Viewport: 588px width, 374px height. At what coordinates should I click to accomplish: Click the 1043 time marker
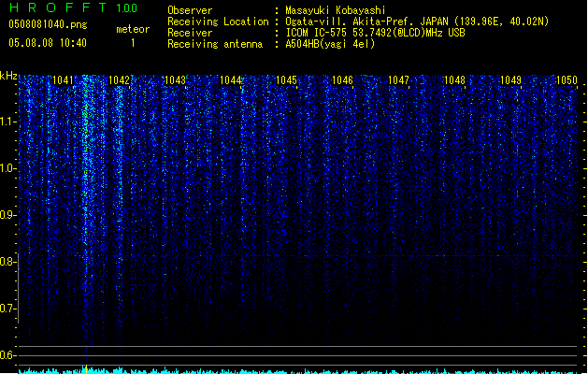175,80
